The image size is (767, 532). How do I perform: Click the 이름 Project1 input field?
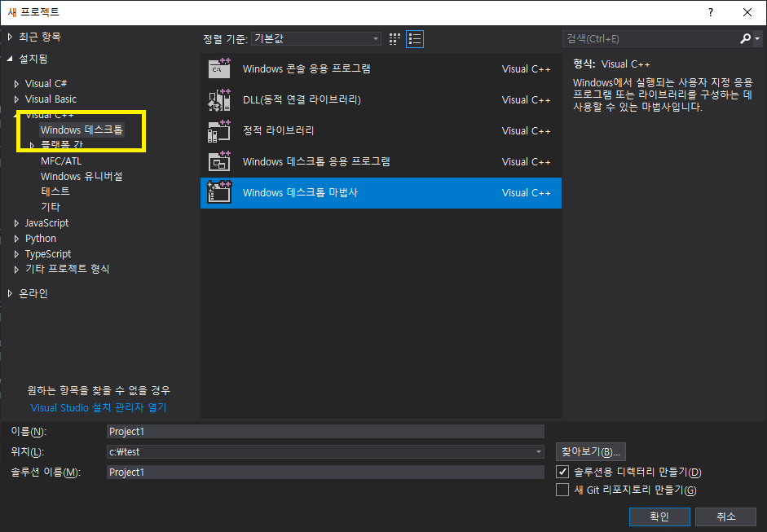click(325, 431)
